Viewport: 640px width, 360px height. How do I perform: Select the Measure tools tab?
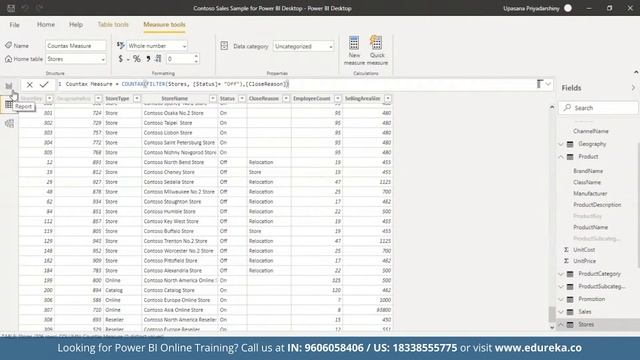[164, 24]
